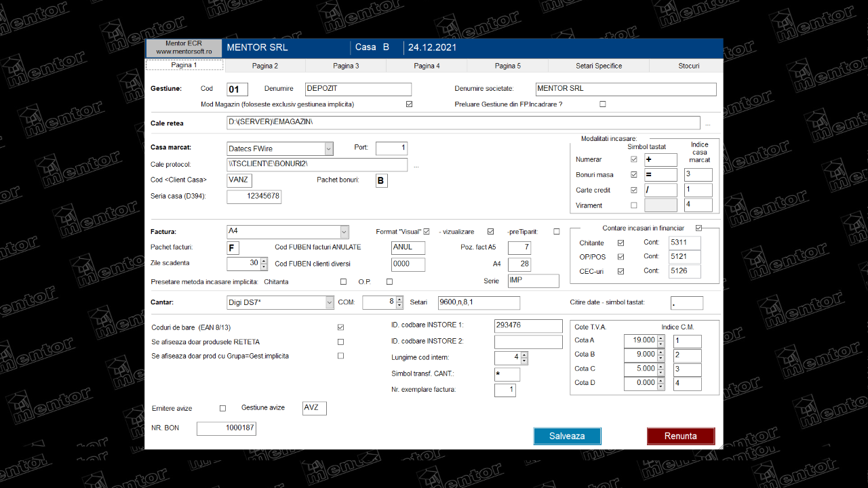Increase Lungime cod intern value
The height and width of the screenshot is (488, 868).
coord(524,354)
